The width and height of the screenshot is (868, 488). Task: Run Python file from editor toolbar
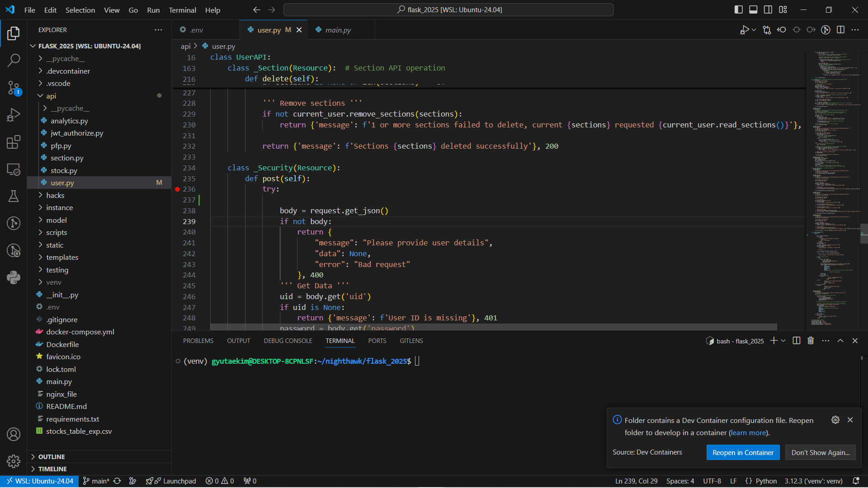(x=744, y=30)
